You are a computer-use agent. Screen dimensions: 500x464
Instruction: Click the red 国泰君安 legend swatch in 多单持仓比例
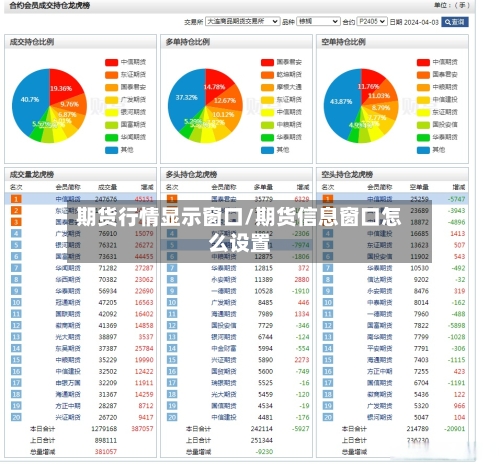point(267,62)
